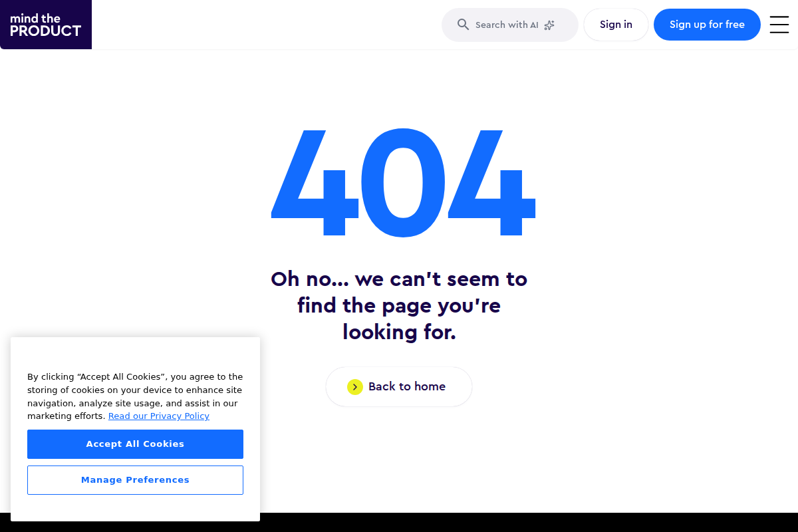Focus the Search with AI field
This screenshot has width=798, height=532.
pyautogui.click(x=507, y=25)
